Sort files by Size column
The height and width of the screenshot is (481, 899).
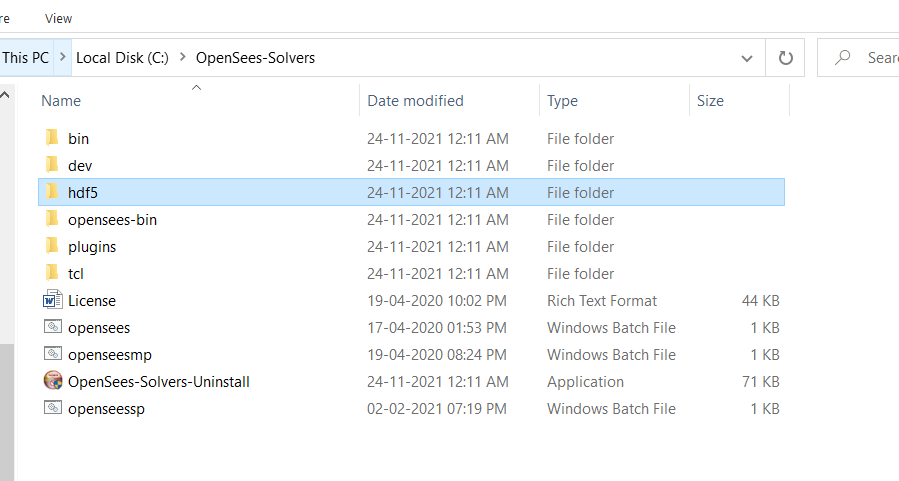click(710, 101)
